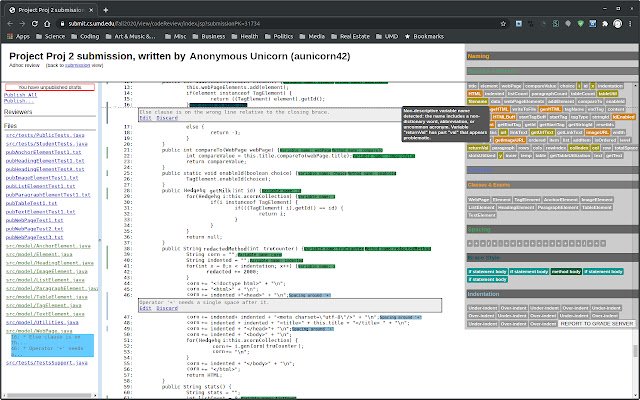The height and width of the screenshot is (400, 640).
Task: Select the 'paragraphCount' naming tag
Action: [x=549, y=94]
